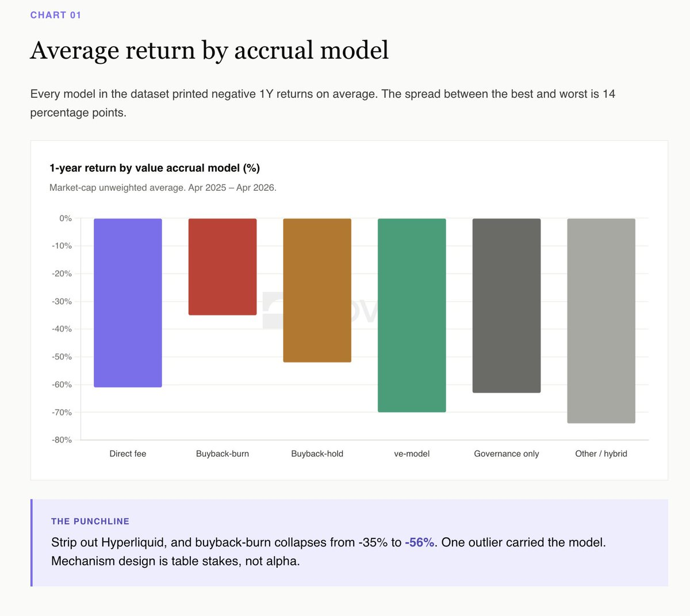Select the red Buyback-burn bar

tap(223, 267)
